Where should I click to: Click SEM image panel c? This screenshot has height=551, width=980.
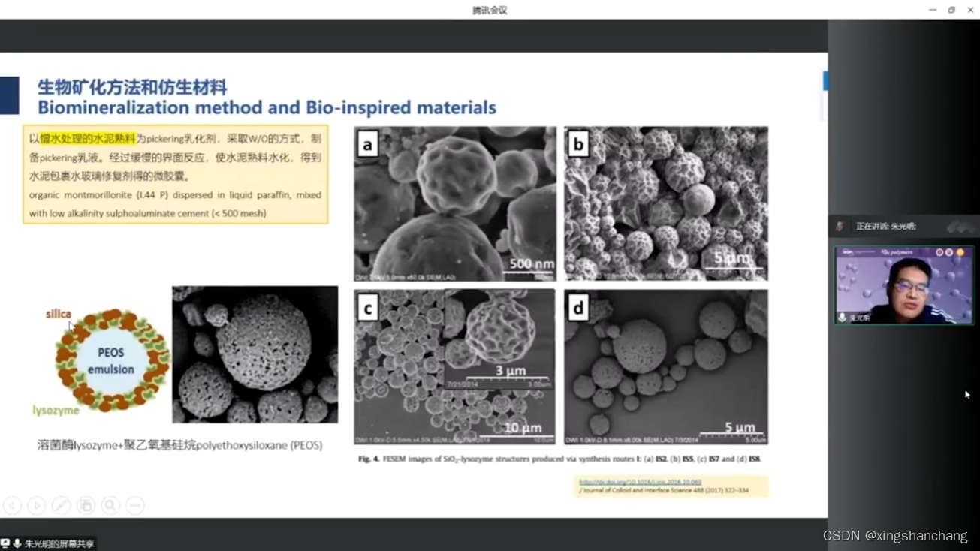pos(455,367)
